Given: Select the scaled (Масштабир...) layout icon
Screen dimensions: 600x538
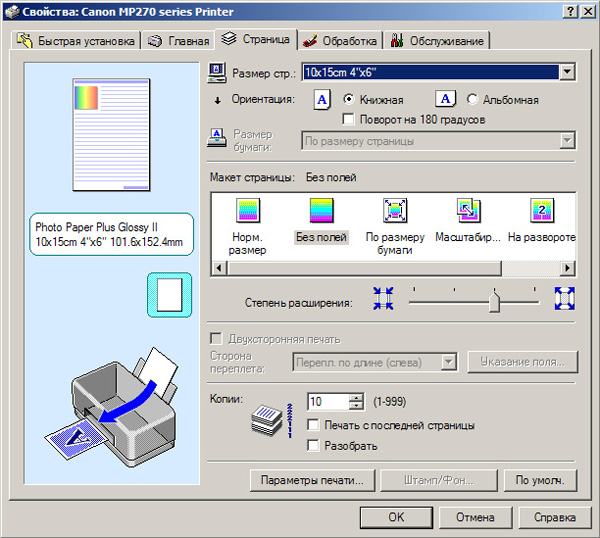Looking at the screenshot, I should 468,210.
